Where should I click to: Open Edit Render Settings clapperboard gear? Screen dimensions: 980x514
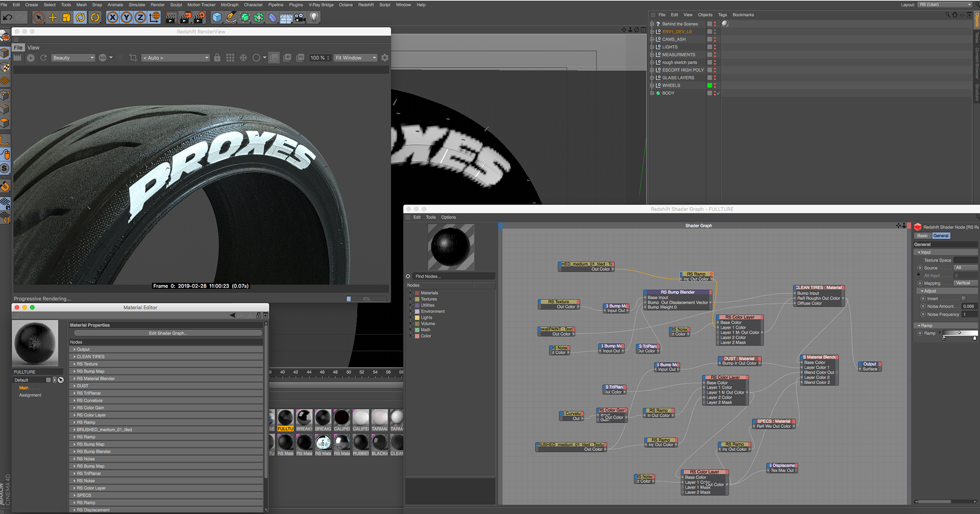click(200, 17)
